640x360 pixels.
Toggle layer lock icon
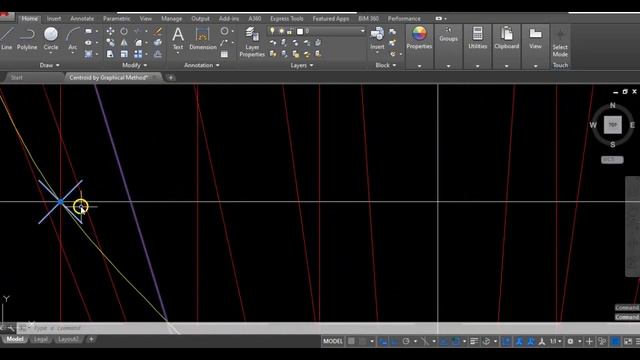(290, 31)
